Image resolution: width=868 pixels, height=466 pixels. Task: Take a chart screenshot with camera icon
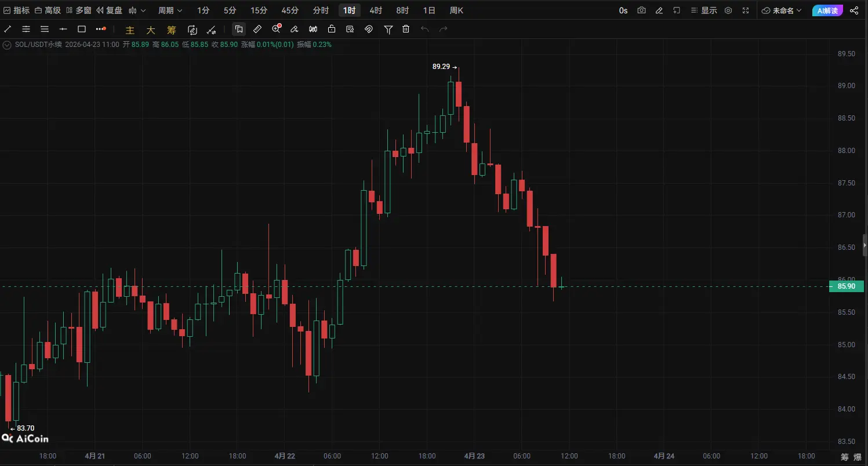641,10
